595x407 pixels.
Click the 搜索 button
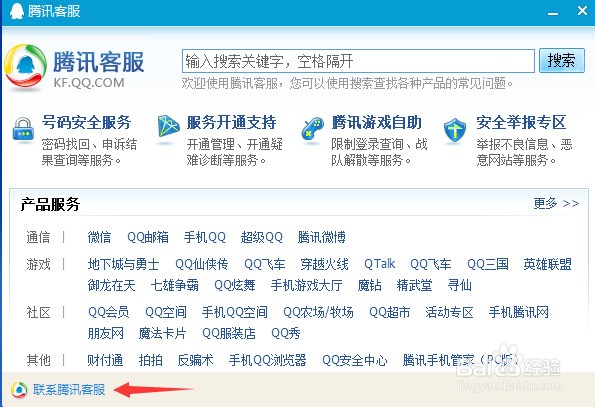(x=562, y=60)
